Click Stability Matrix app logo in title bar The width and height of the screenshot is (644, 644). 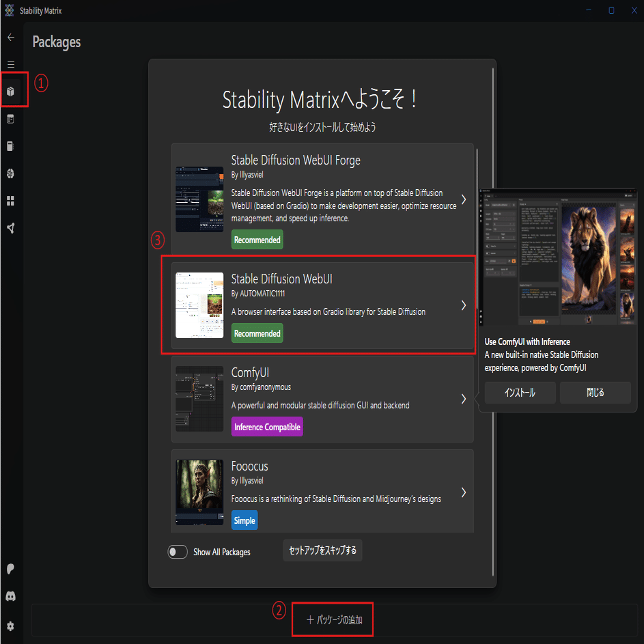tap(10, 10)
